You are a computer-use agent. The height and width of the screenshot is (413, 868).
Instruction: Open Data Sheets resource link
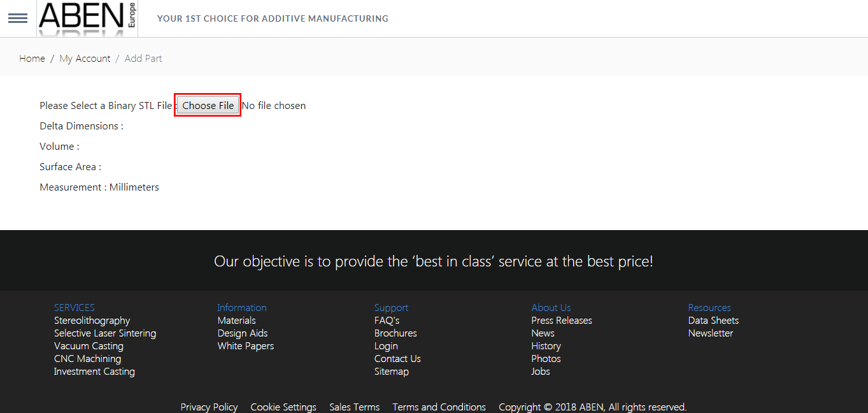click(x=713, y=321)
